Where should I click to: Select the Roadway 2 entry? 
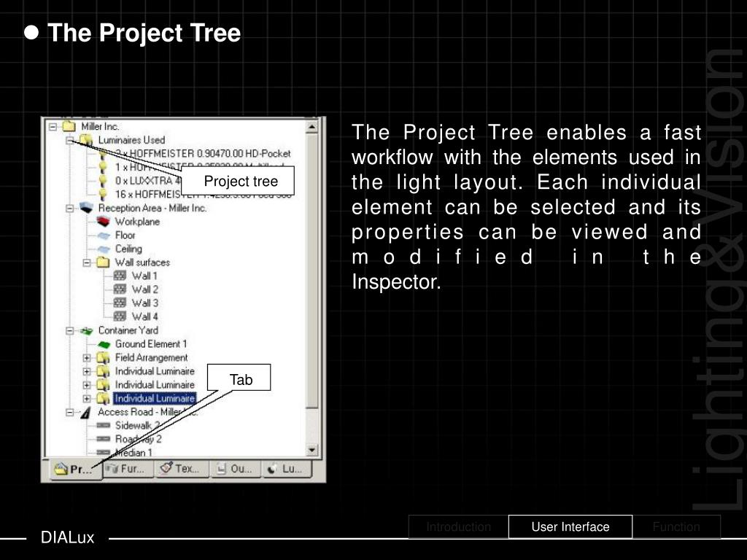tap(138, 439)
